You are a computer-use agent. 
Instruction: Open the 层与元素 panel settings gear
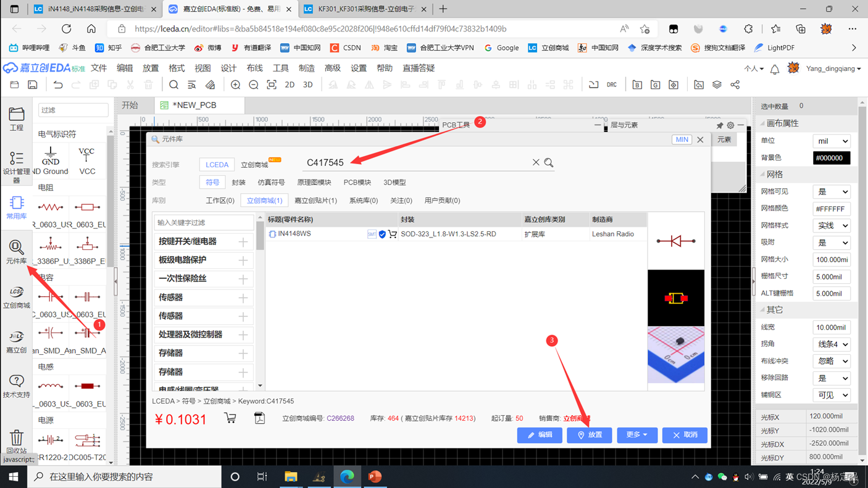730,125
